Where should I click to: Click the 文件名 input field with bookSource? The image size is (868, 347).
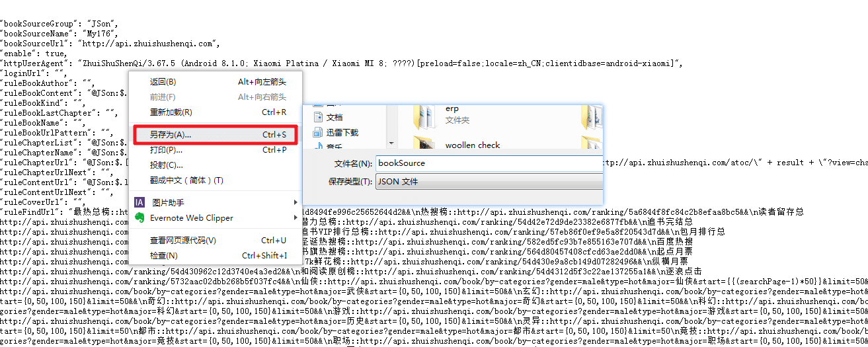[x=489, y=163]
